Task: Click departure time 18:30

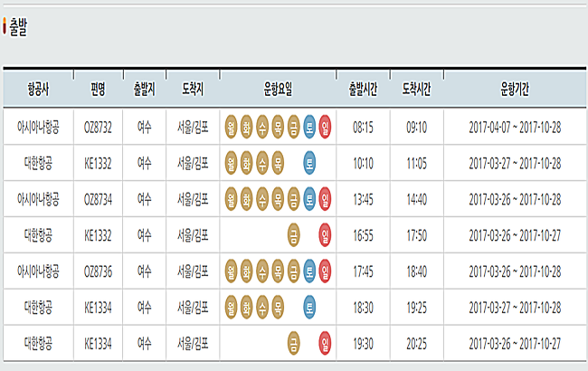Action: pos(363,308)
